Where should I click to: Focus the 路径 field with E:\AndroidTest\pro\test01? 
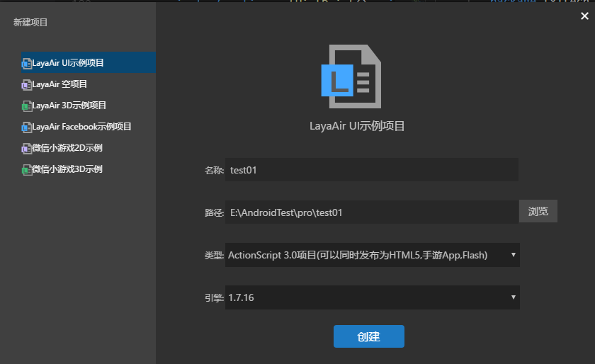[x=372, y=212]
